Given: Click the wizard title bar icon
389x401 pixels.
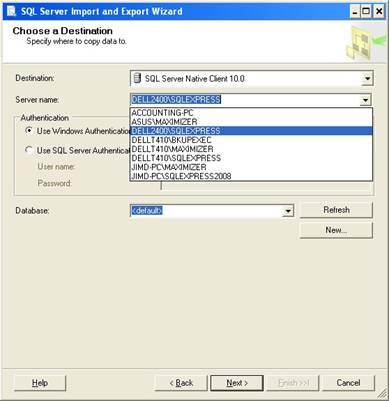Looking at the screenshot, I should (11, 11).
